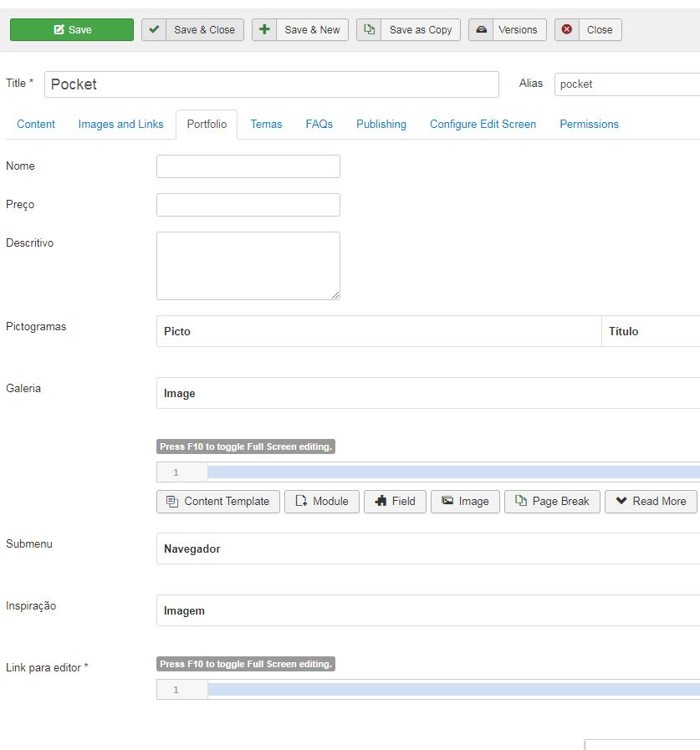This screenshot has width=700, height=750.
Task: Switch to the Content tab
Action: [36, 124]
